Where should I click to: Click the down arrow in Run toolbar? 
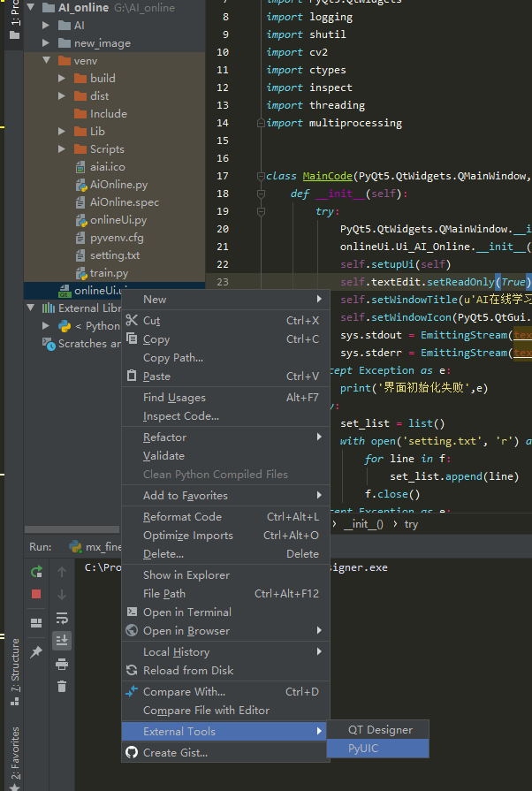coord(62,594)
